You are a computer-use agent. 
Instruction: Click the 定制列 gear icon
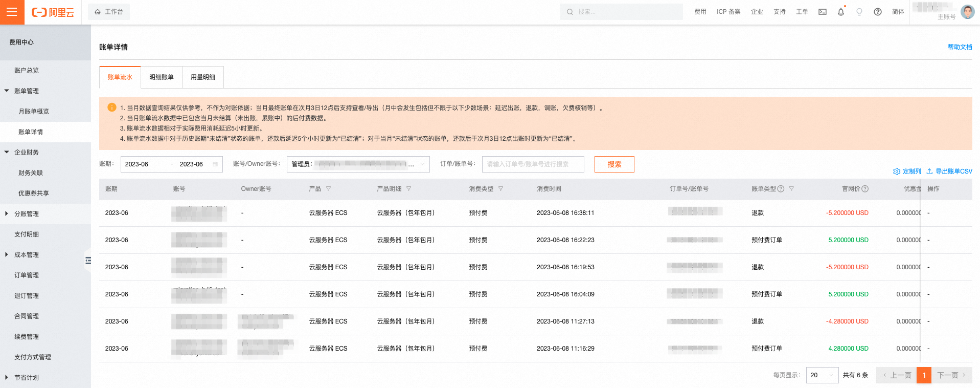(897, 171)
